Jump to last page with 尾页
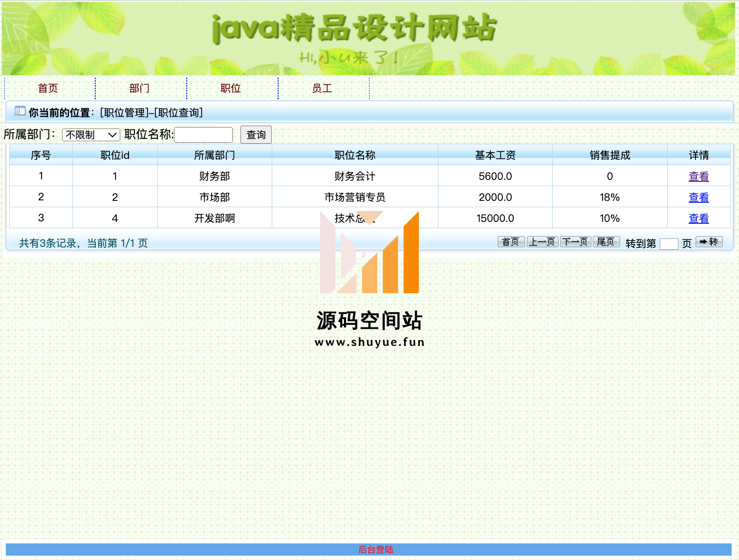739x560 pixels. point(606,242)
